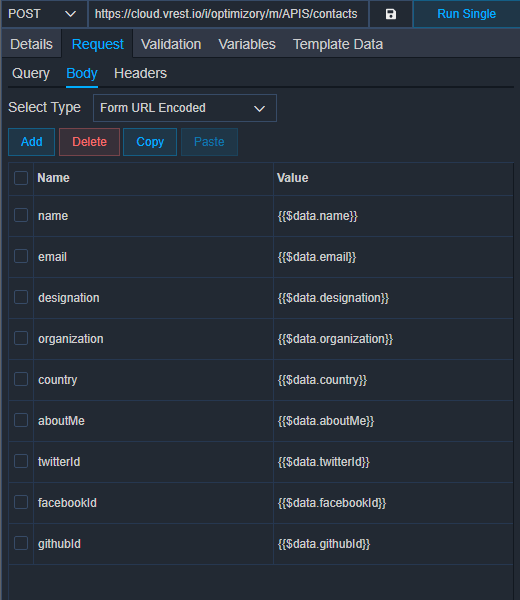Go to the Template Data tab
The height and width of the screenshot is (600, 520).
click(338, 44)
